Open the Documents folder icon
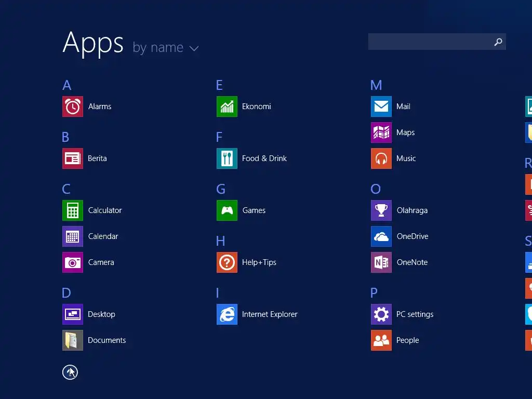 point(73,340)
